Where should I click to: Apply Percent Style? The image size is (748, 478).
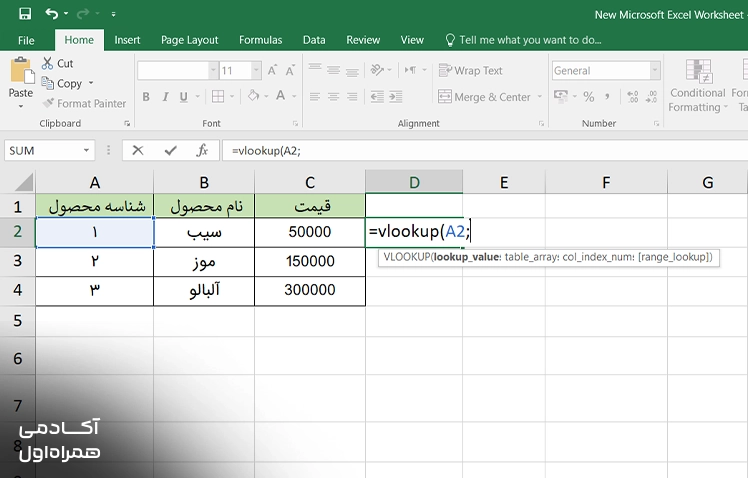589,97
